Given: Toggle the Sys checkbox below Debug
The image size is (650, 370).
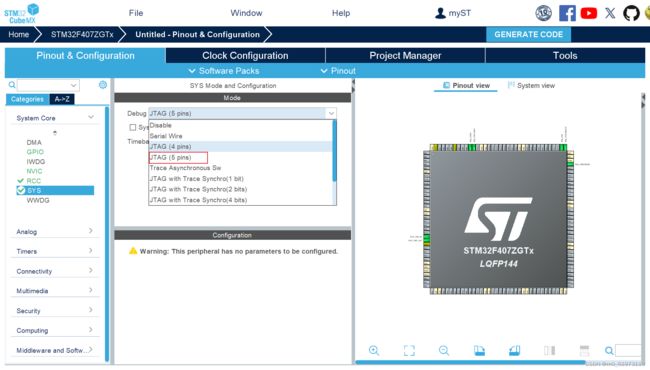Looking at the screenshot, I should point(133,127).
